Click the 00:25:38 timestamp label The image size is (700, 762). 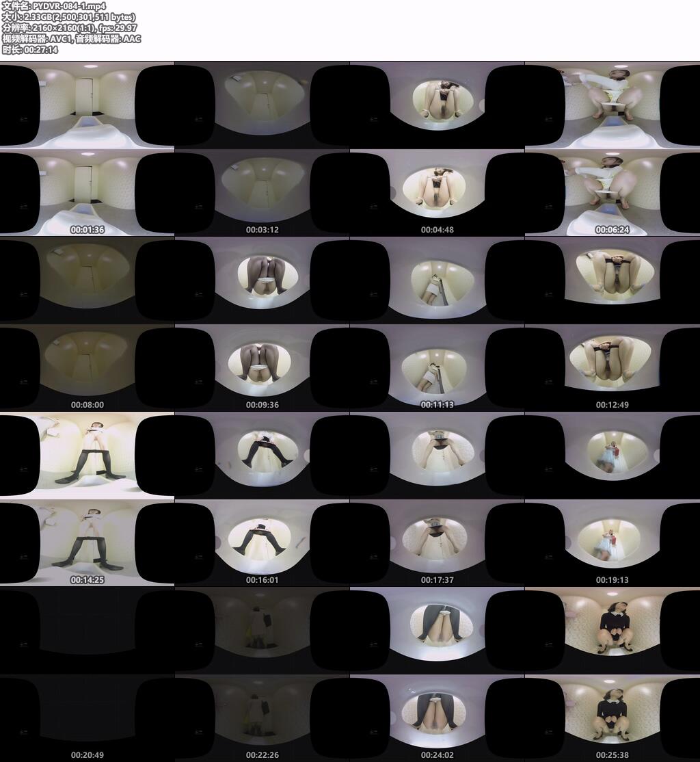[612, 754]
